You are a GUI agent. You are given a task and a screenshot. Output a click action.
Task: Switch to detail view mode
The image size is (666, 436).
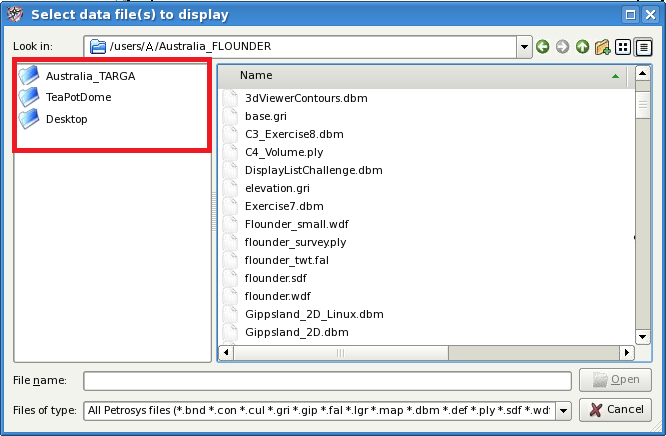point(643,47)
